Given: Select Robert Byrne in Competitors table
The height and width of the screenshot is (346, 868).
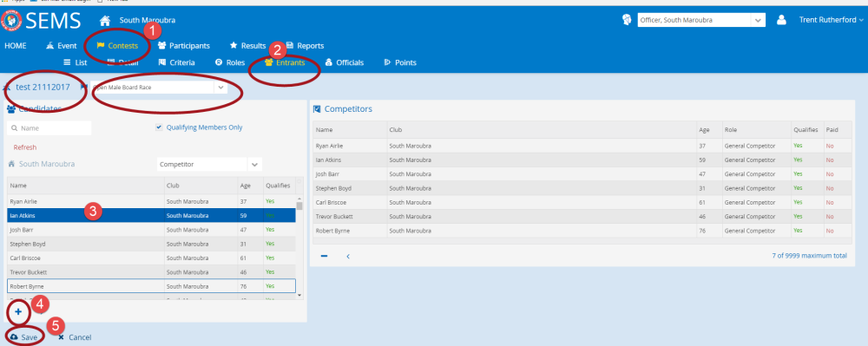Looking at the screenshot, I should coord(582,231).
